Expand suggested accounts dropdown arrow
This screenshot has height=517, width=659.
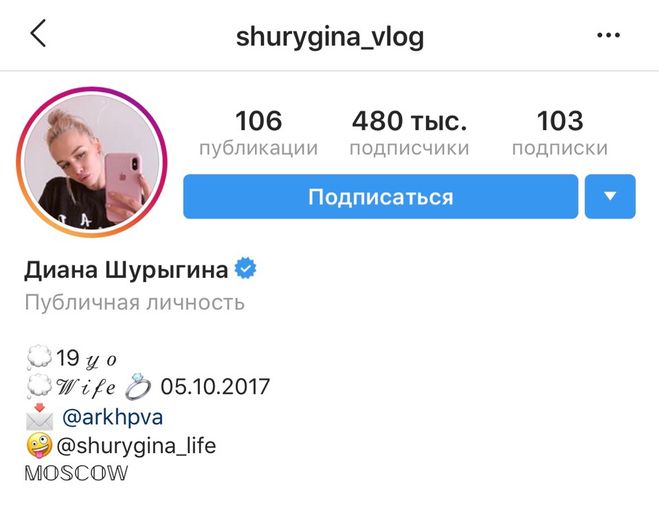pos(610,196)
